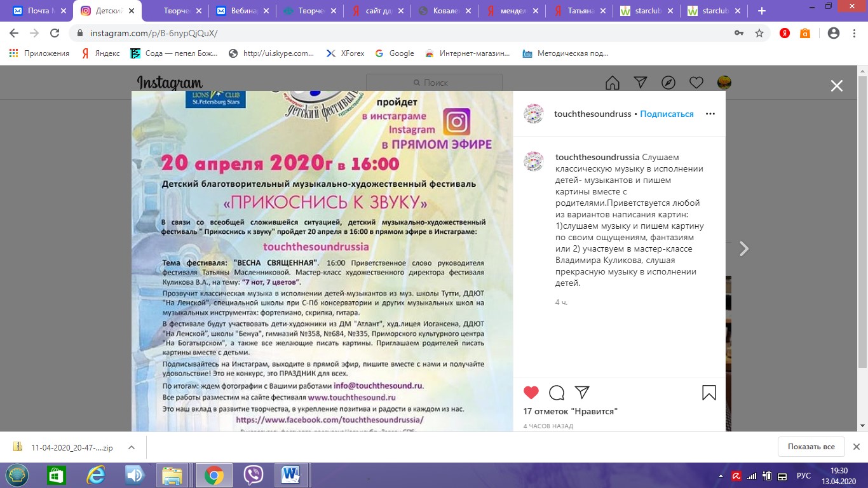Click the orange shopping extension icon

point(804,33)
